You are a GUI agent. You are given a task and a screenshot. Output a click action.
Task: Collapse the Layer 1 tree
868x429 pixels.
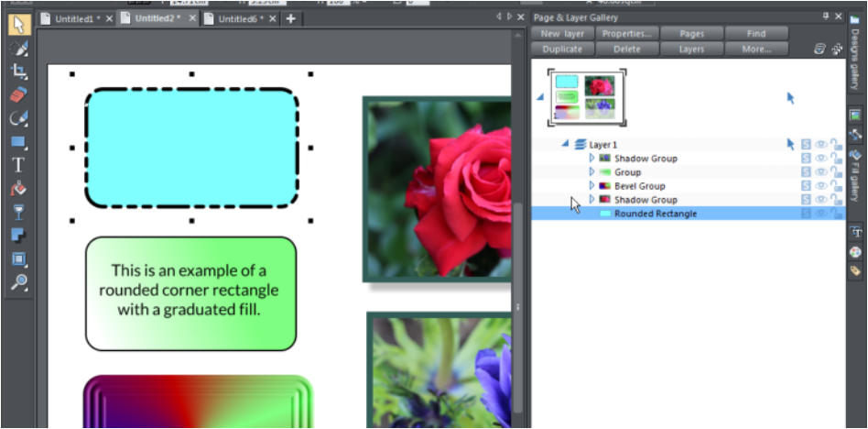(x=565, y=144)
